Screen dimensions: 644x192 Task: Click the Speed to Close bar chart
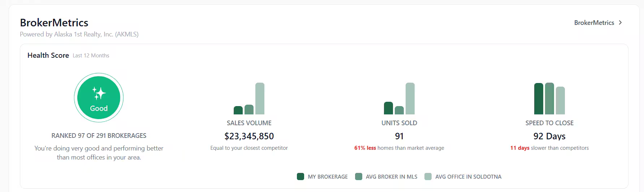[x=549, y=99]
